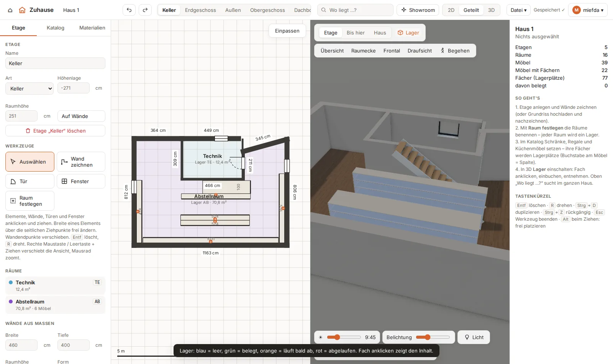Choose the Tür tool
The width and height of the screenshot is (613, 364).
30,181
